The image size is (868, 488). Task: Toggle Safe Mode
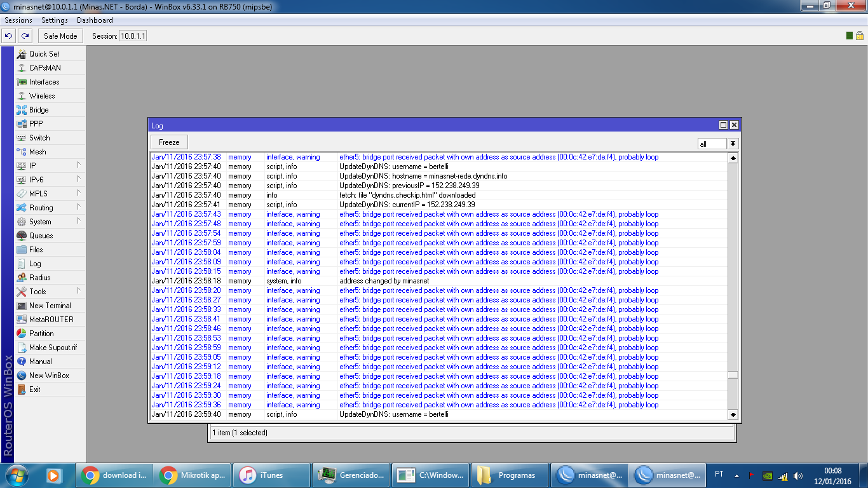[60, 36]
